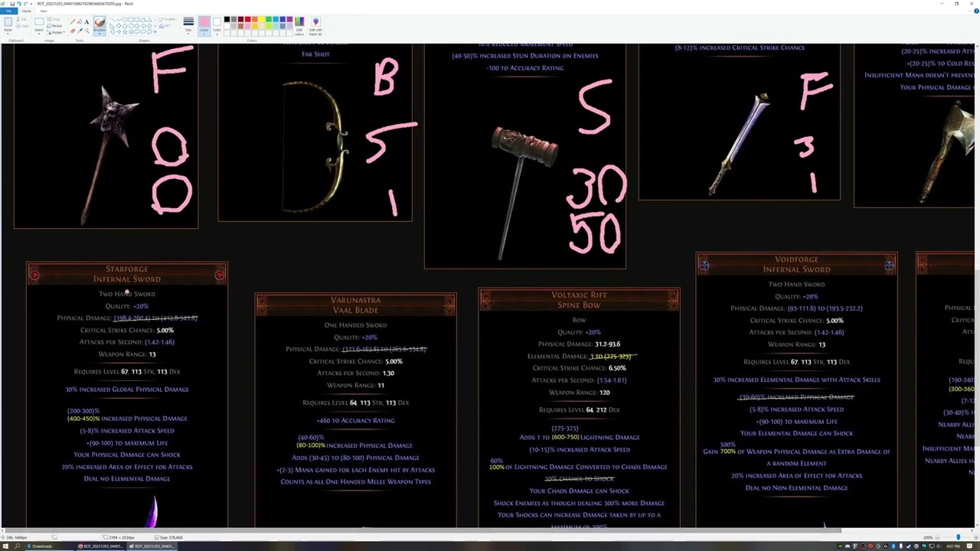Click the Resize command
Image resolution: width=980 pixels, height=551 pixels.
(x=54, y=26)
